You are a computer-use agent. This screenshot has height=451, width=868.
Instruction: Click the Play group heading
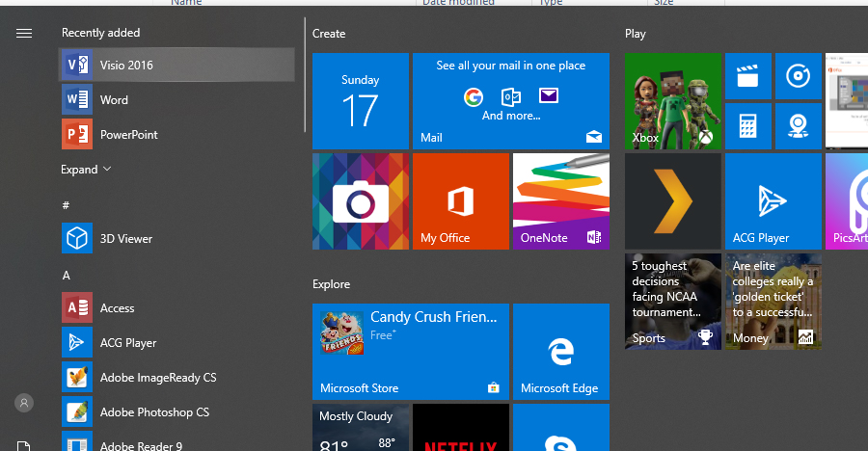(636, 34)
